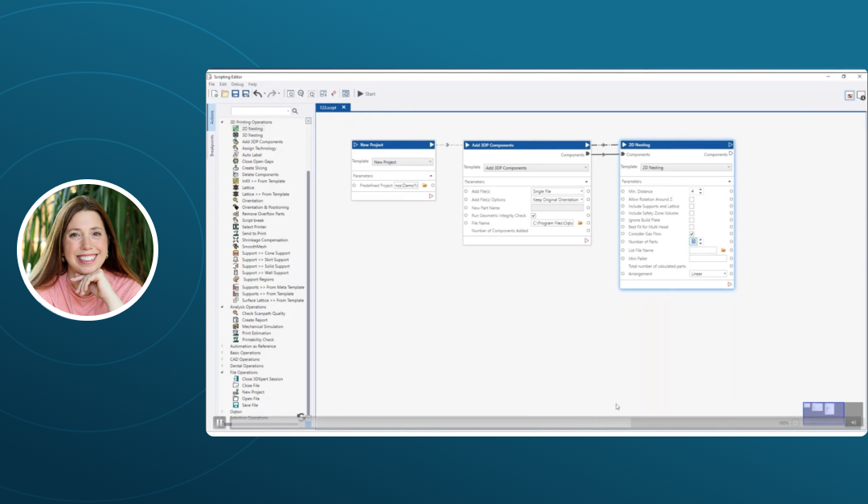Select the Add 3DP Components action icon
Screen dimensions: 868x504
click(235, 141)
